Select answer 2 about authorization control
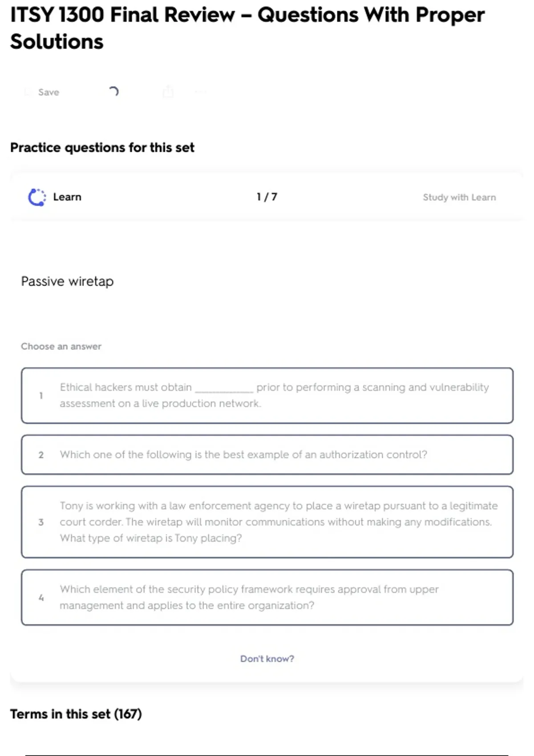534x756 pixels. coord(267,454)
